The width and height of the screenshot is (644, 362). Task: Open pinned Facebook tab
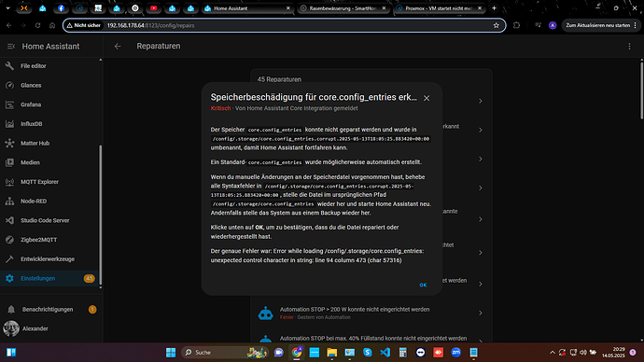pyautogui.click(x=61, y=8)
